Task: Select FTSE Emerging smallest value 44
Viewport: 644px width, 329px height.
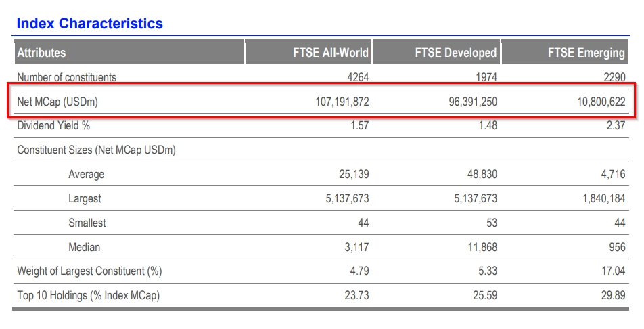Action: click(x=620, y=223)
